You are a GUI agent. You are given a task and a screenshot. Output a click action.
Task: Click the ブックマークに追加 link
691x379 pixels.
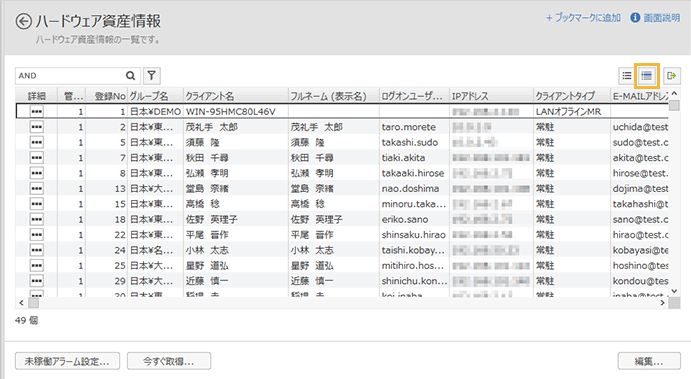point(583,18)
